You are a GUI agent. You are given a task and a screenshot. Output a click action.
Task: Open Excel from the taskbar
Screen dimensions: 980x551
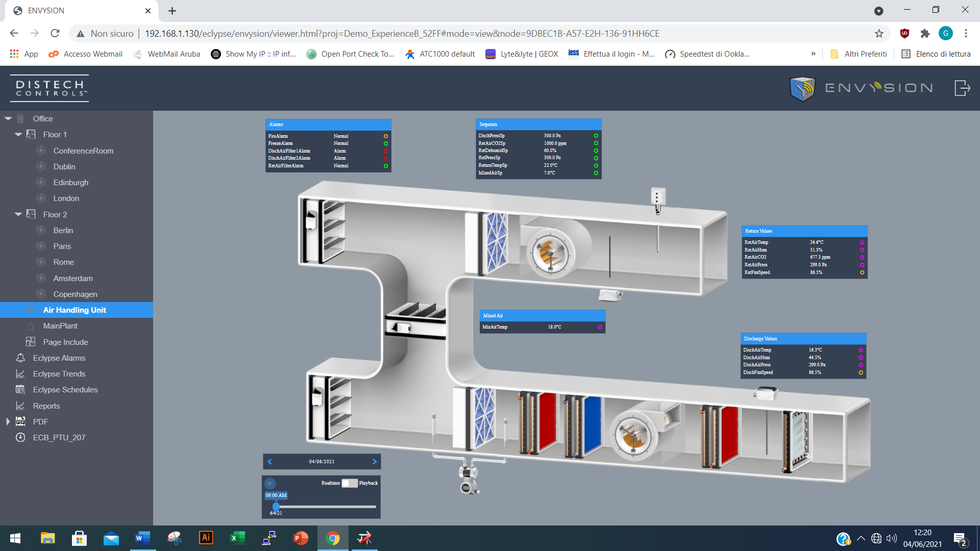pyautogui.click(x=237, y=538)
